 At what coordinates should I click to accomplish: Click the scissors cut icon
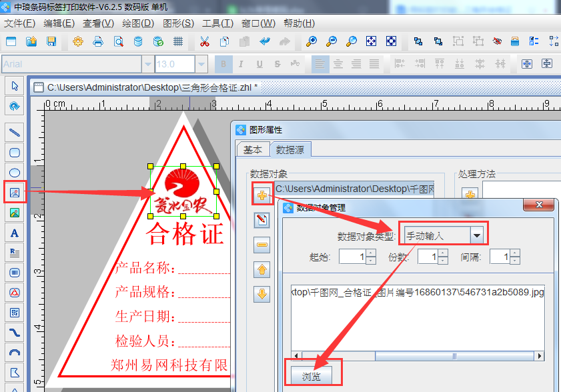[x=205, y=41]
